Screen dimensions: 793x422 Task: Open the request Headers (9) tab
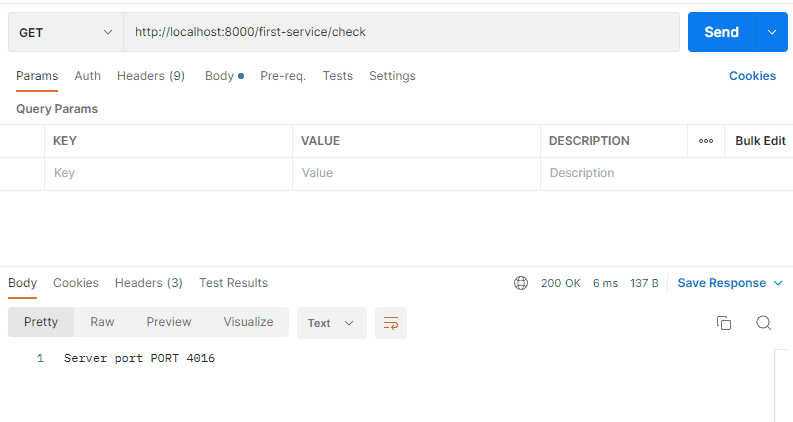click(151, 76)
